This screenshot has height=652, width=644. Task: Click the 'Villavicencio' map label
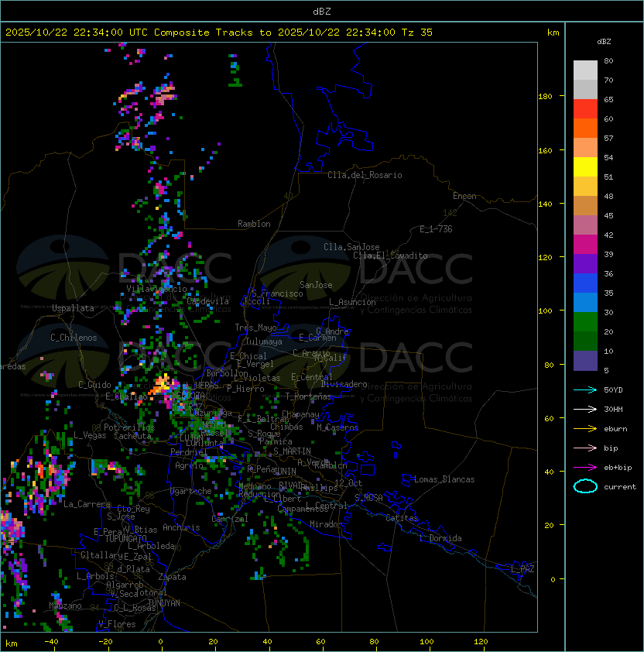[156, 289]
